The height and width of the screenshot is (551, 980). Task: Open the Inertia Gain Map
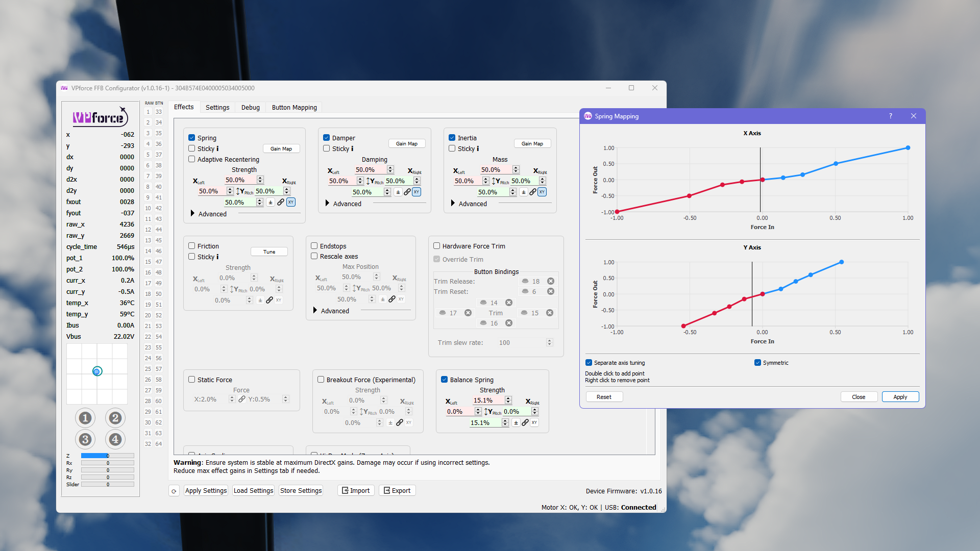532,144
